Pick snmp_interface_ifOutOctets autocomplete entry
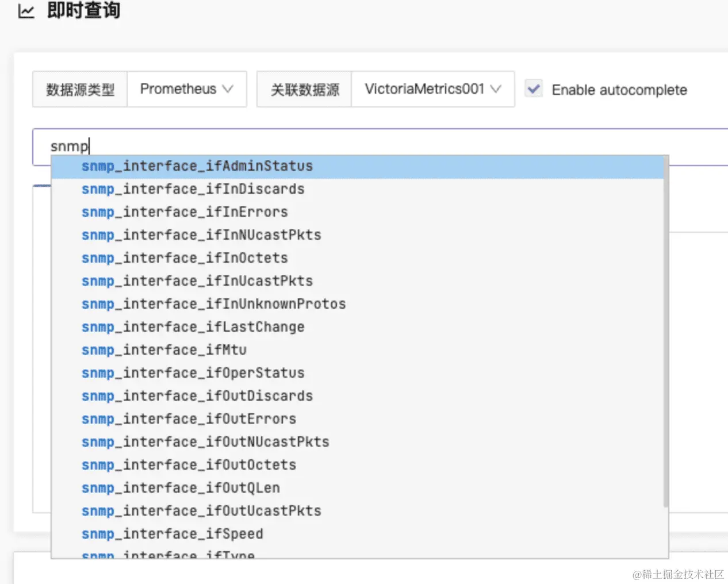 (357, 465)
